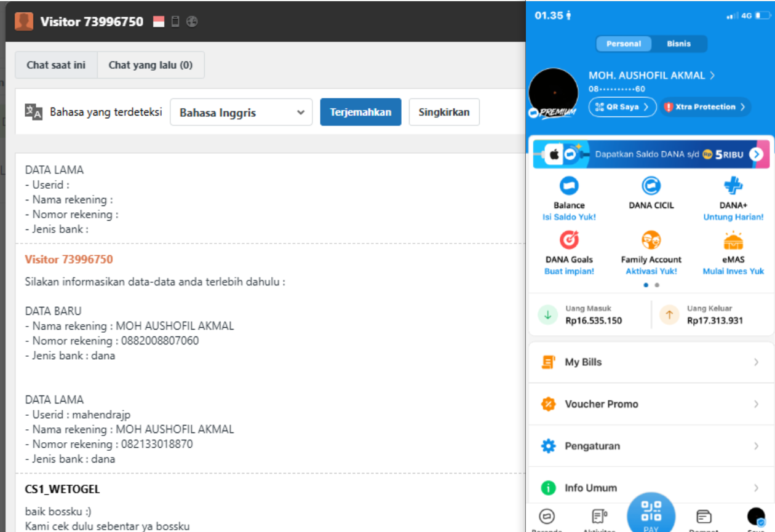This screenshot has height=532, width=775.
Task: Click the Singkirkan button
Action: pyautogui.click(x=444, y=112)
